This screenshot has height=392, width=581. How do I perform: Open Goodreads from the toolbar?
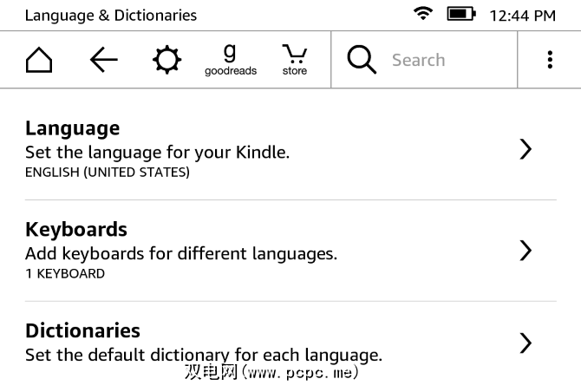pyautogui.click(x=230, y=60)
